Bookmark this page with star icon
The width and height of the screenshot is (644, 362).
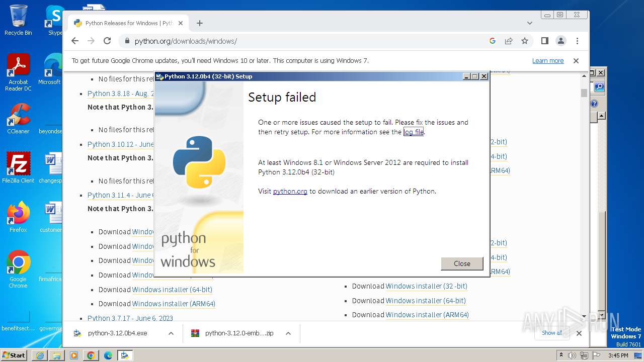coord(525,41)
